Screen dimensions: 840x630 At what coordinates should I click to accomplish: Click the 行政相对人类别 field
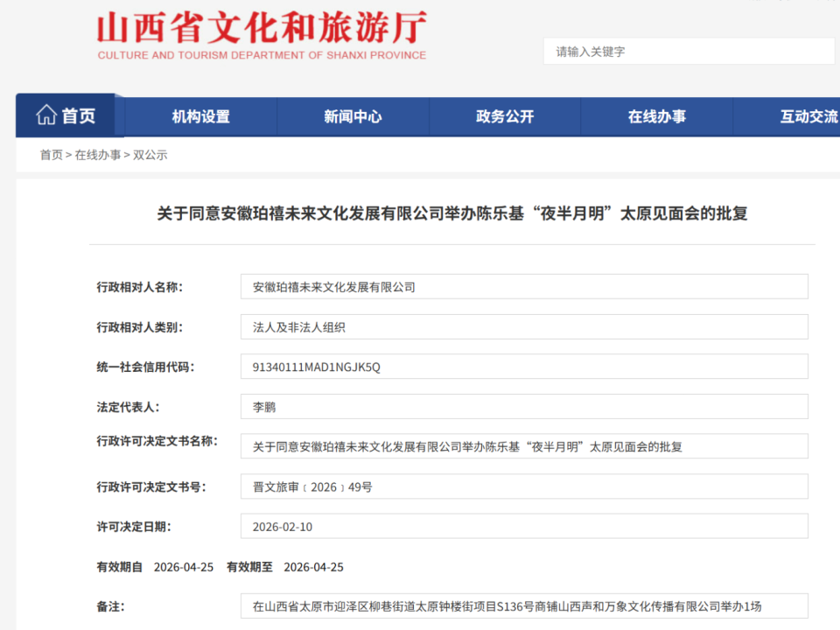tap(525, 326)
